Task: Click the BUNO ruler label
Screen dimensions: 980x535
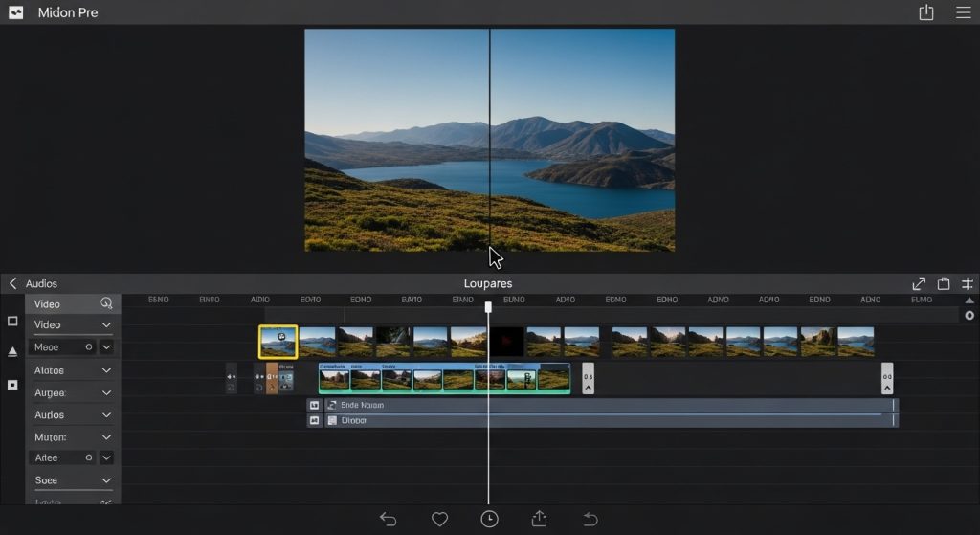Action: [514, 300]
